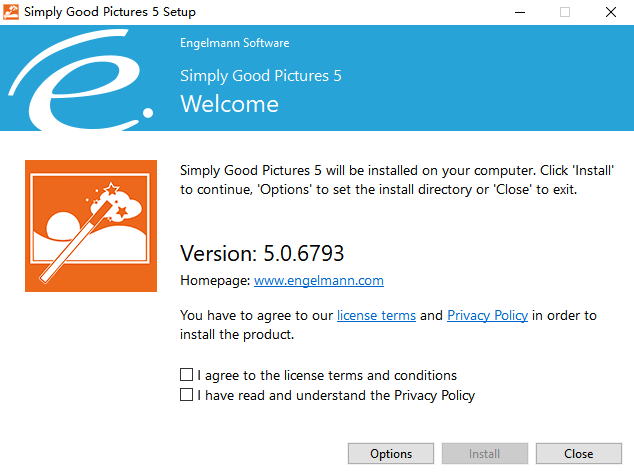Click the 'Engelmann Software' header text

(234, 44)
